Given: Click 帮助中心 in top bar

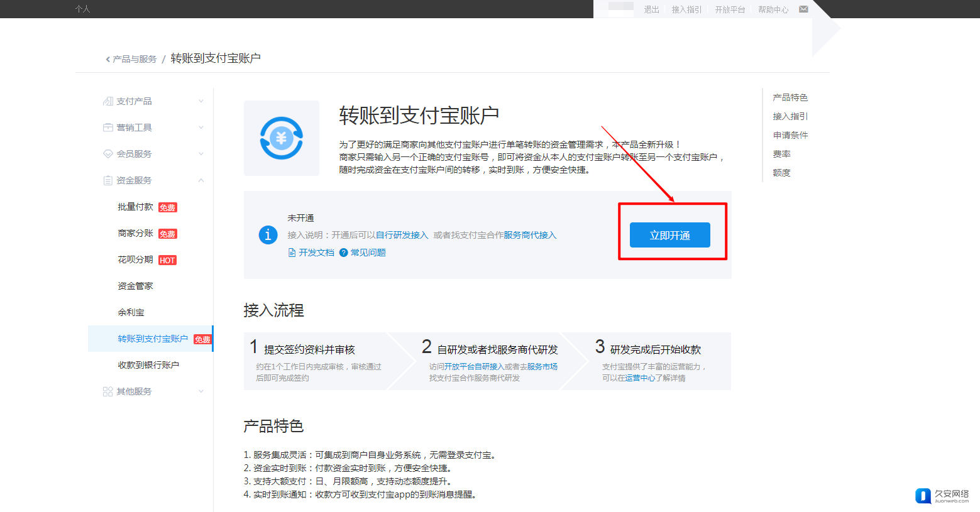Looking at the screenshot, I should click(x=773, y=9).
